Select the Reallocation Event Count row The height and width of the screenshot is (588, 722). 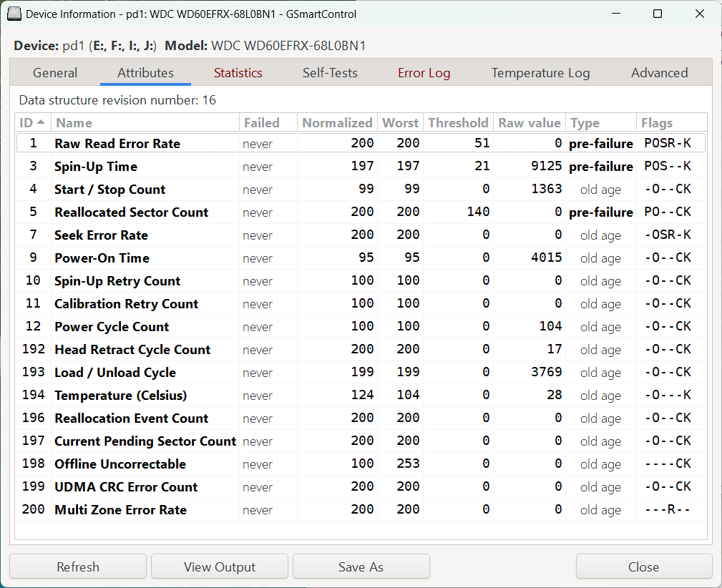point(361,418)
